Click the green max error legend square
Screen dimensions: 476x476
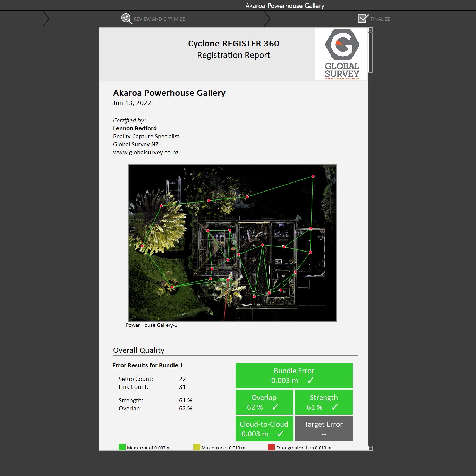pos(122,447)
